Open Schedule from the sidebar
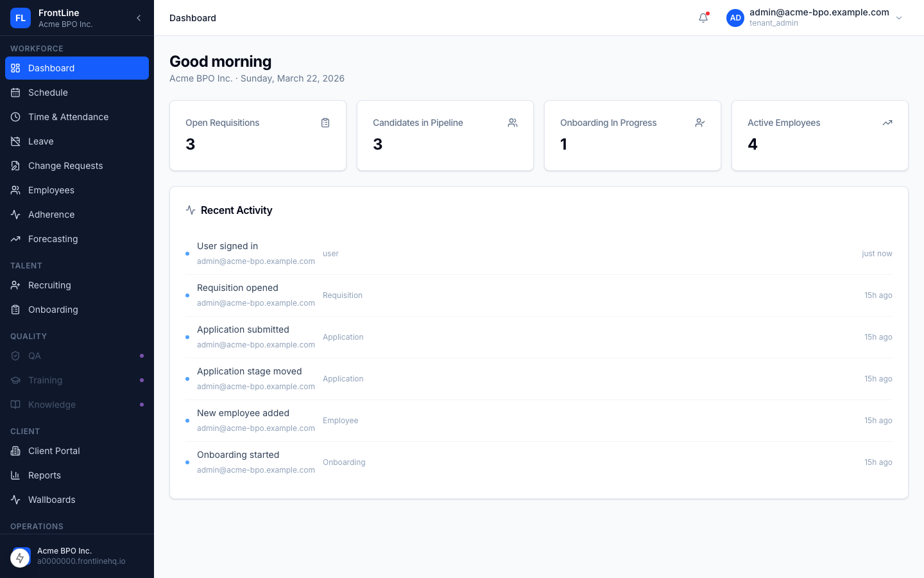The height and width of the screenshot is (578, 924). (48, 92)
